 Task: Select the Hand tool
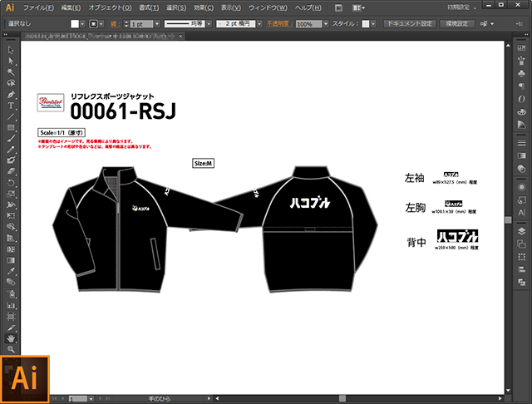(11, 338)
